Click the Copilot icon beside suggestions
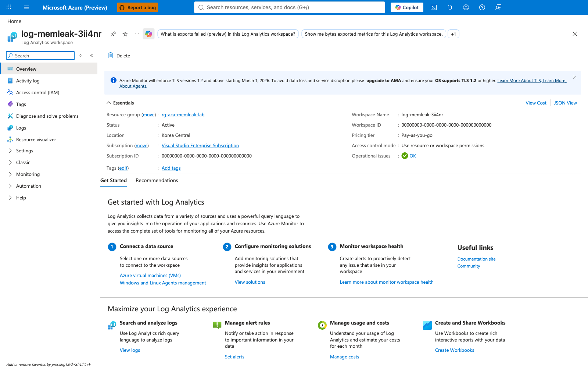588x368 pixels. [x=148, y=34]
